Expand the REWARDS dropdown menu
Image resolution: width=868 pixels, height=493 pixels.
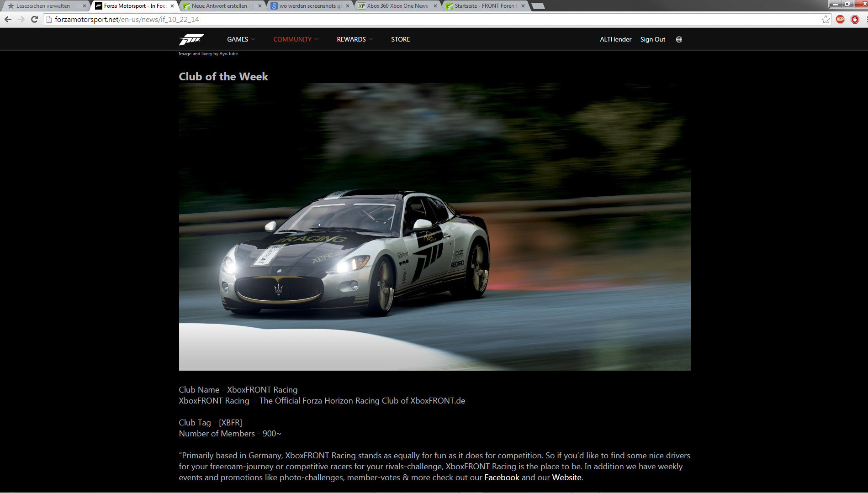click(355, 40)
